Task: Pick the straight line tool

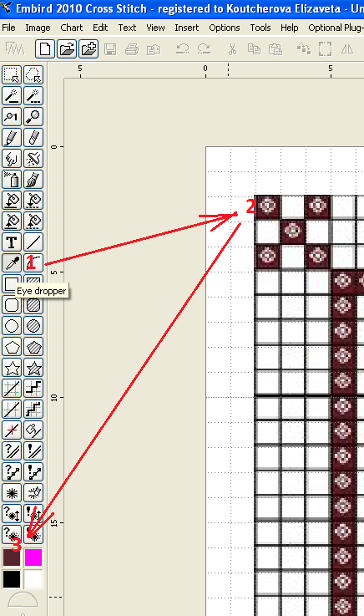Action: (x=33, y=242)
